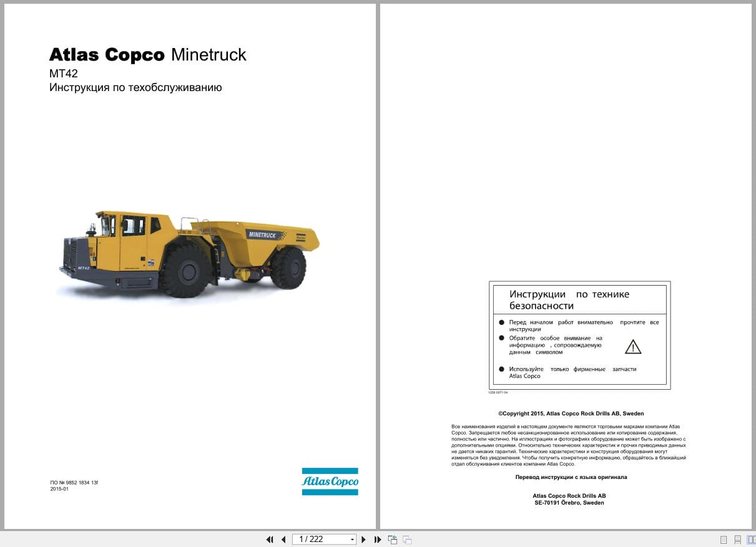Click the part number 'ПО № 9852 1834 13f'
Viewport: 756px width, 547px height.
[x=74, y=482]
